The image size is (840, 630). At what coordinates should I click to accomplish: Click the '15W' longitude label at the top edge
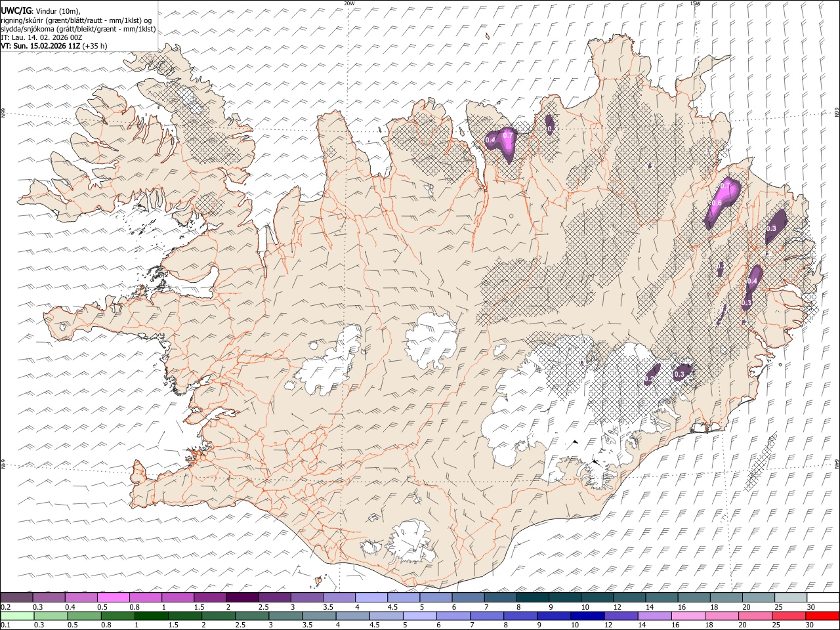pos(695,3)
